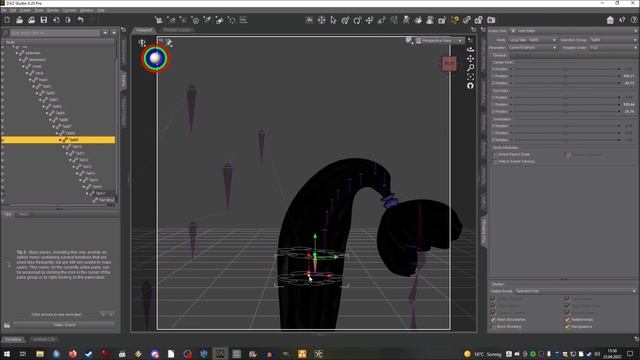Activate the Rotate tool in toolbar
Screen dimensions: 640x360
[358, 20]
